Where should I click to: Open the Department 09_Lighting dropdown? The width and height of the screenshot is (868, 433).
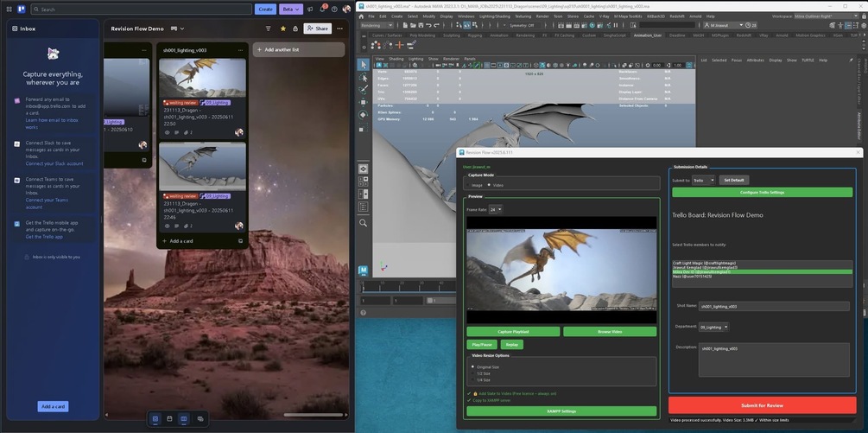click(713, 327)
